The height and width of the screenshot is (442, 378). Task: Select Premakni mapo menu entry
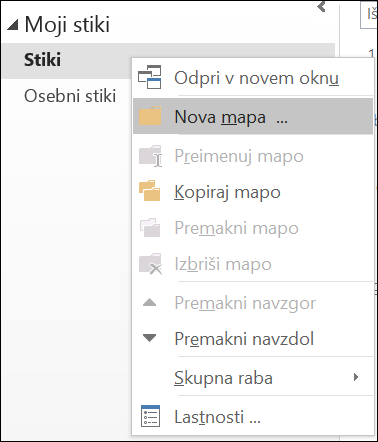[253, 228]
